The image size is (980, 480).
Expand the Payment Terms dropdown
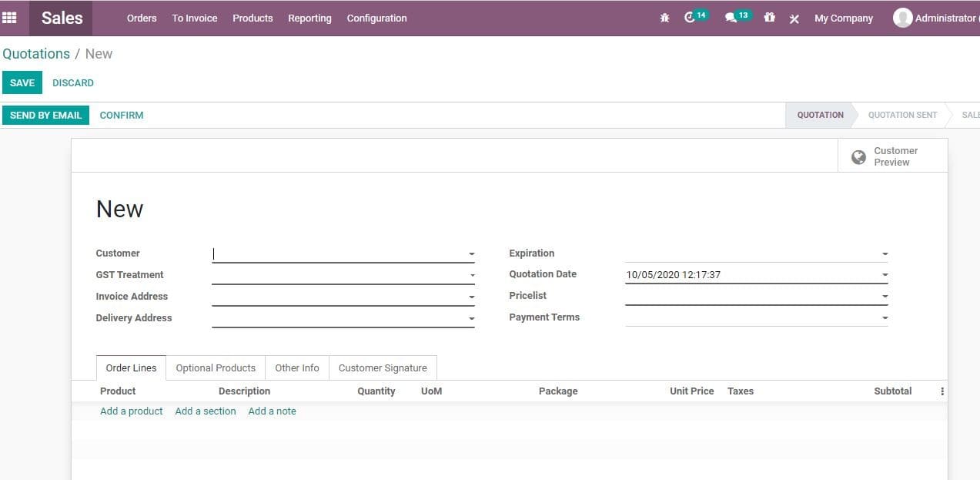(884, 317)
